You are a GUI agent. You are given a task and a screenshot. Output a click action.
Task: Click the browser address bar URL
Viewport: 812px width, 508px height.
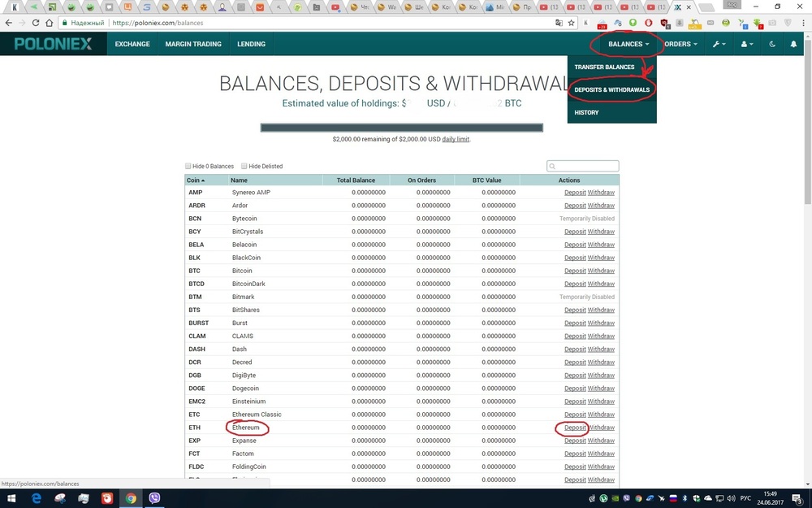158,23
